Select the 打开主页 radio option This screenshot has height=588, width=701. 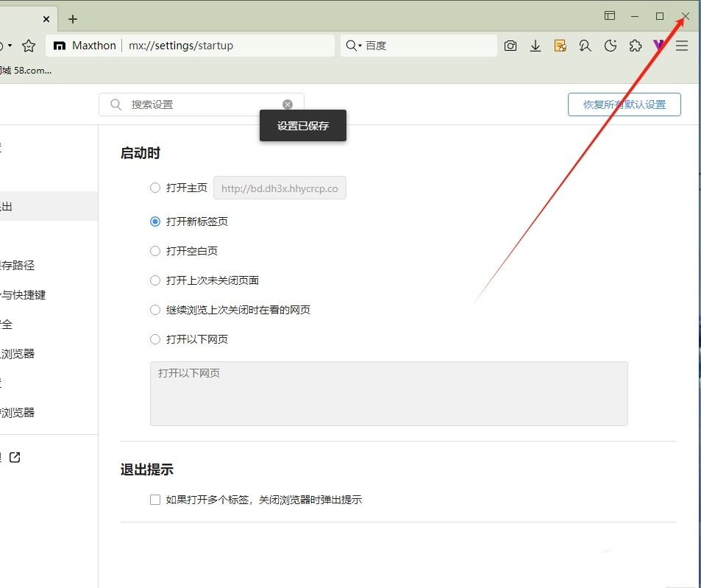(x=155, y=188)
